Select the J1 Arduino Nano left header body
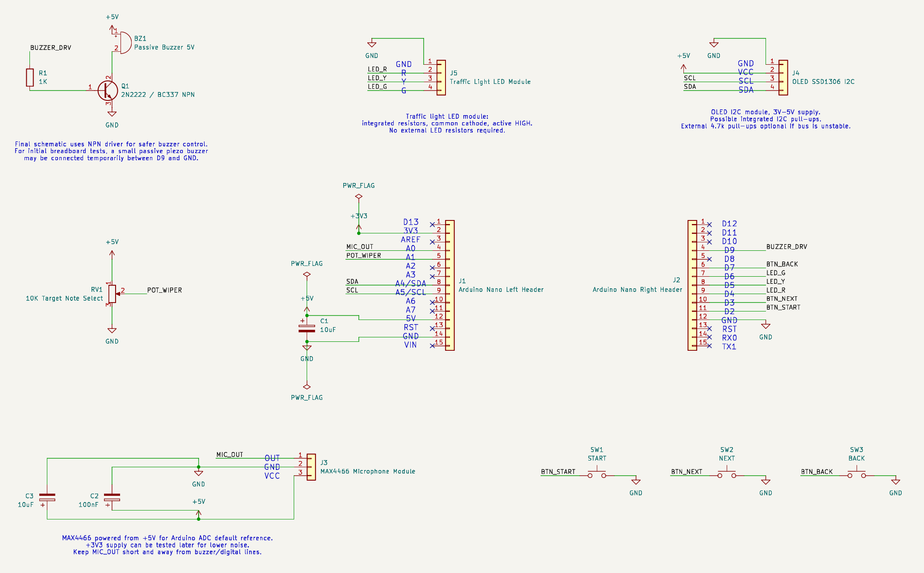Screen dimensions: 924x573 pos(450,285)
